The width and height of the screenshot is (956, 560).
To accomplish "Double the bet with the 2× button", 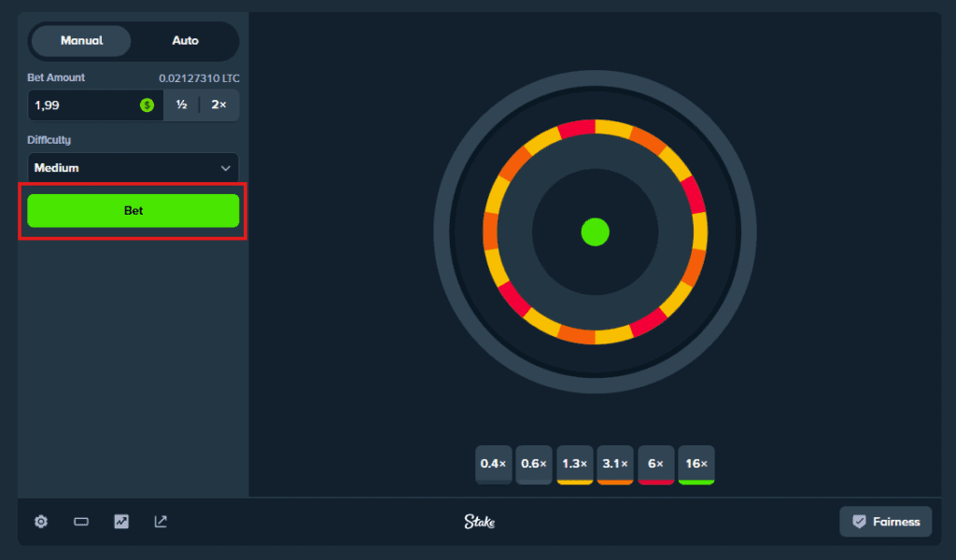I will coord(218,105).
